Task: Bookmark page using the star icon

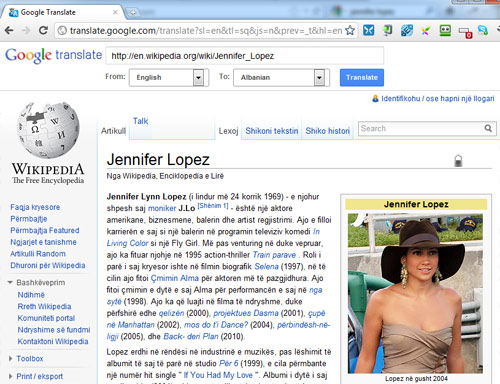Action: (x=350, y=31)
